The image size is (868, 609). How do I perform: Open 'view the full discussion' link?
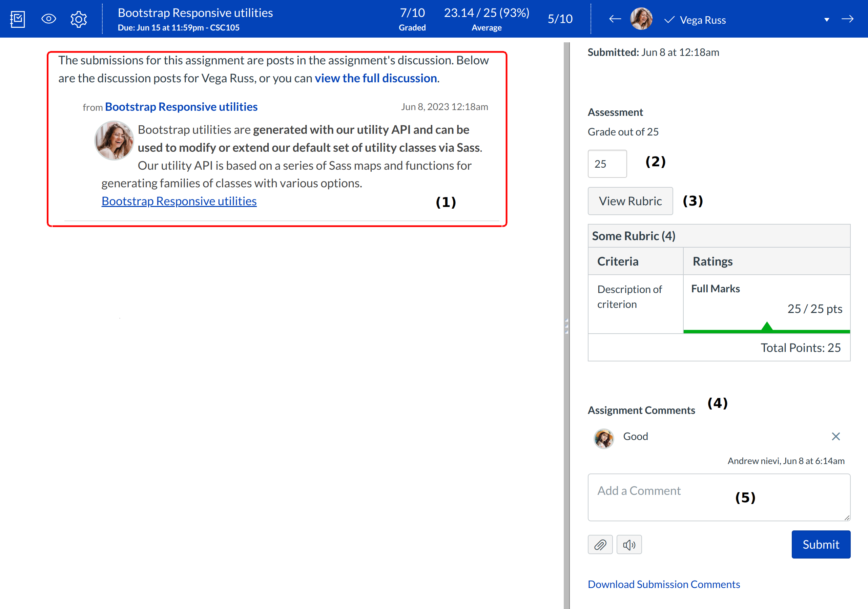[x=375, y=78]
